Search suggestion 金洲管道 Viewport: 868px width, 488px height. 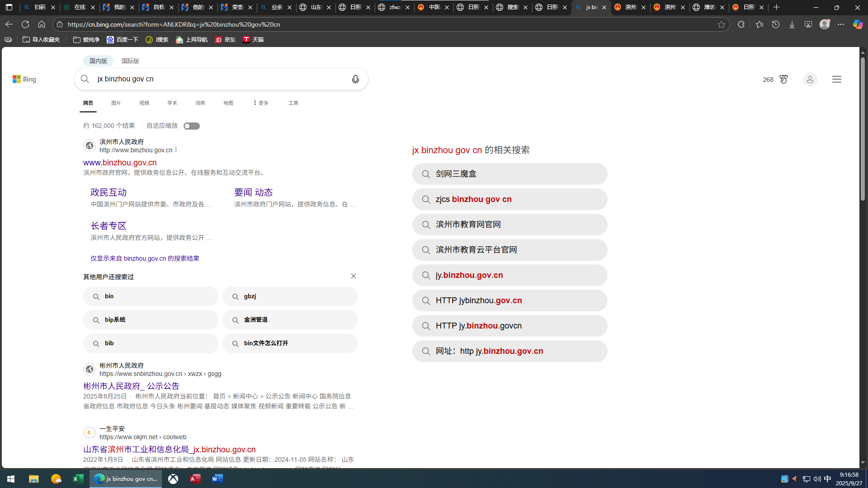click(x=290, y=320)
